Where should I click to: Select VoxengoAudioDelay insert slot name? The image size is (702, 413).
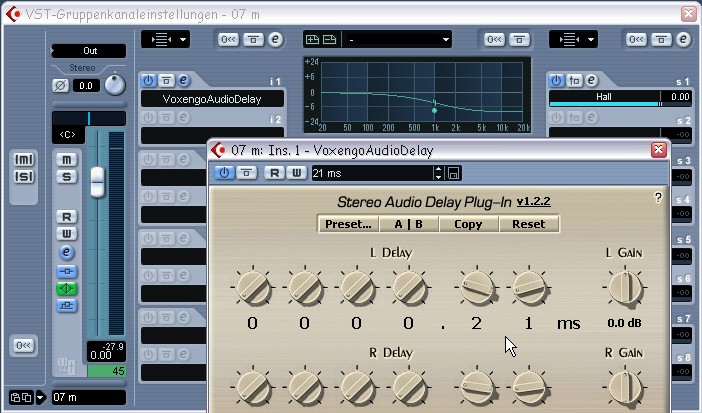tap(212, 99)
